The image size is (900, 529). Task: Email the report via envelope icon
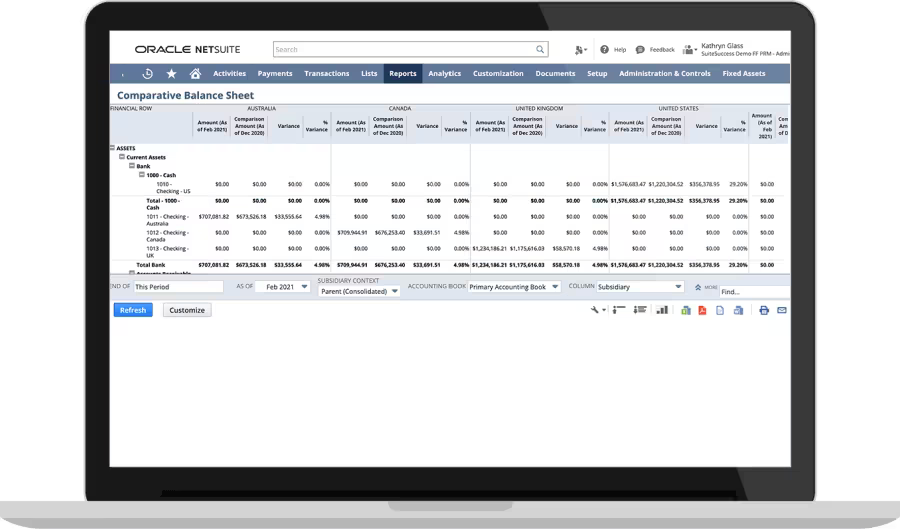(782, 311)
